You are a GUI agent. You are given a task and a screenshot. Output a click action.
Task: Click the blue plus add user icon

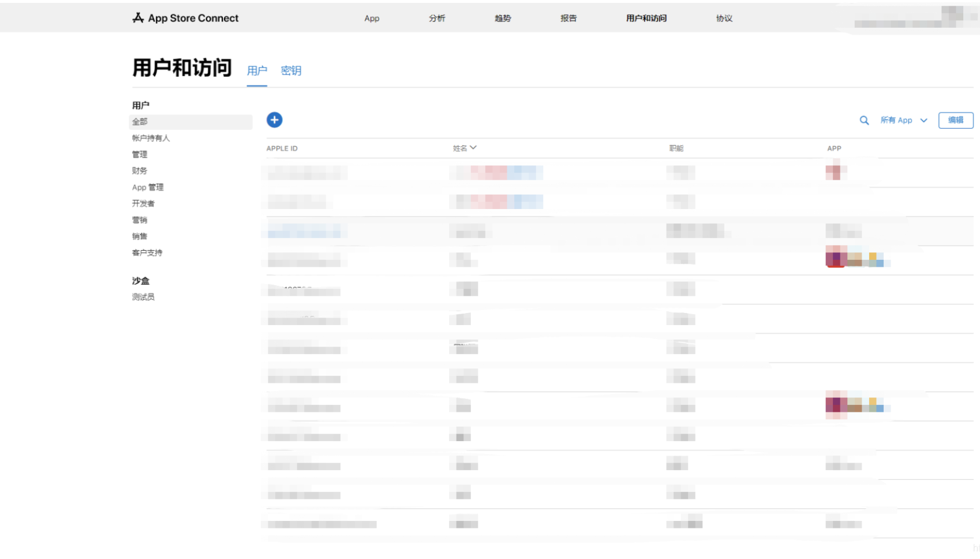click(x=274, y=120)
